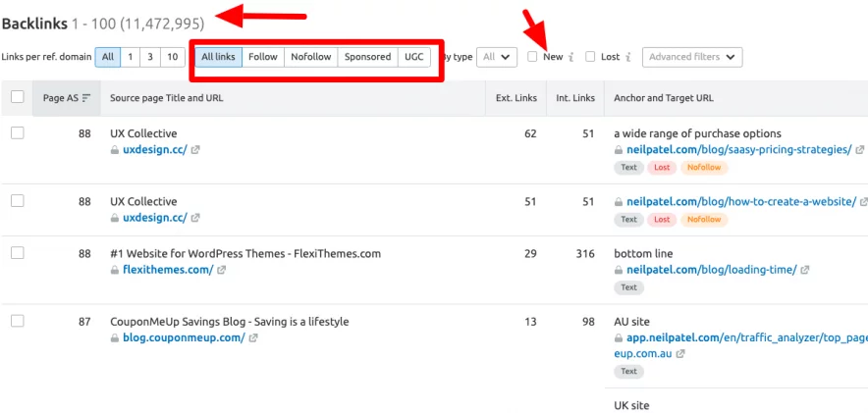Click Source page Title and URL header
The width and height of the screenshot is (868, 413).
tap(167, 98)
